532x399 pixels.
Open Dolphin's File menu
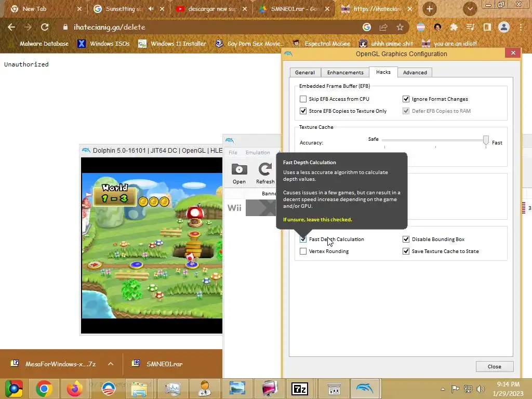click(x=233, y=152)
